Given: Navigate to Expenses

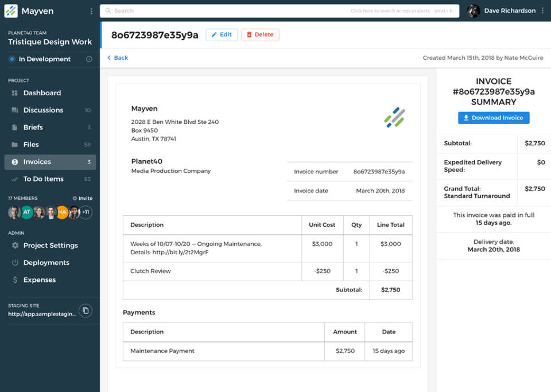Looking at the screenshot, I should click(40, 280).
